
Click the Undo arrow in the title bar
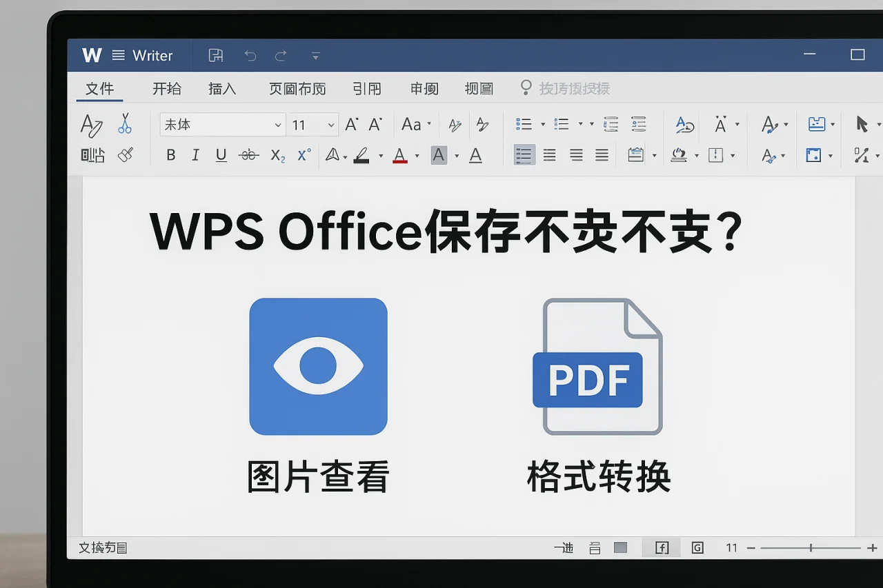pyautogui.click(x=250, y=55)
